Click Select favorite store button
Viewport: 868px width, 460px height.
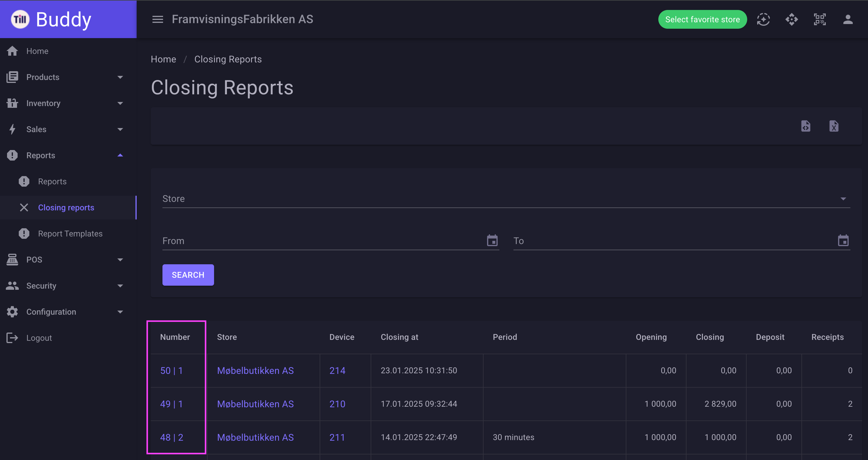pyautogui.click(x=702, y=20)
